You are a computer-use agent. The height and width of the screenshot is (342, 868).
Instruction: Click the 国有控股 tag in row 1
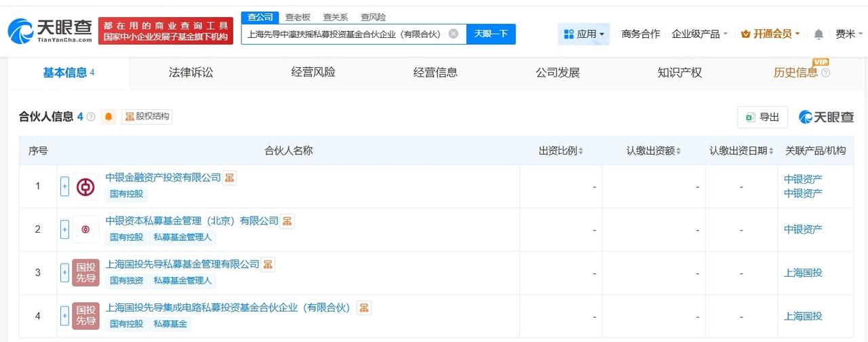pos(127,194)
